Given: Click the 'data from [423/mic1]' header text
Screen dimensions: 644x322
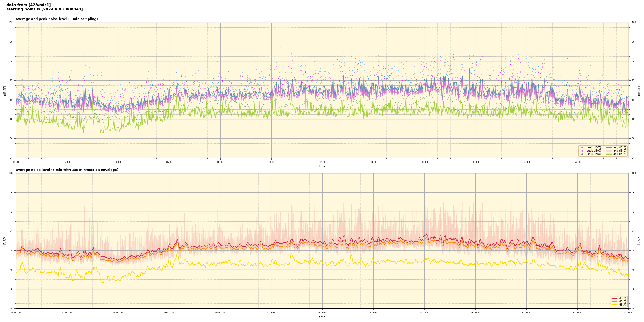Looking at the screenshot, I should point(28,5).
